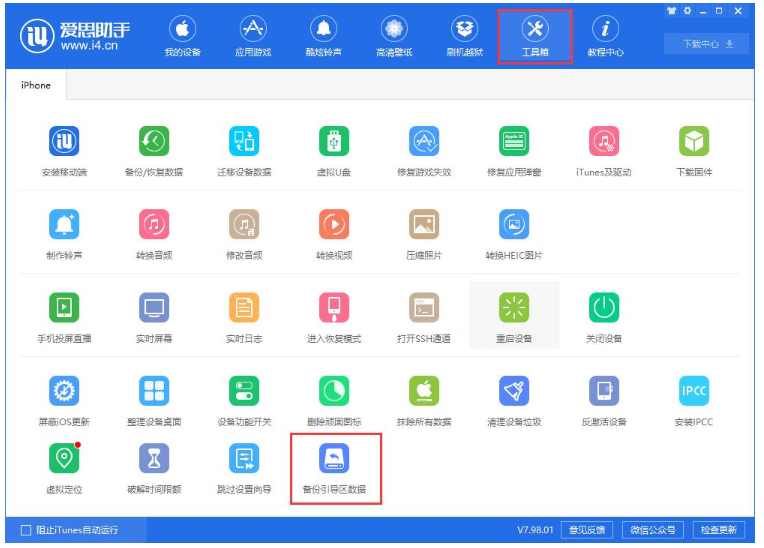Click the 爱思助手 logo
Image resolution: width=764 pixels, height=548 pixels.
76,36
